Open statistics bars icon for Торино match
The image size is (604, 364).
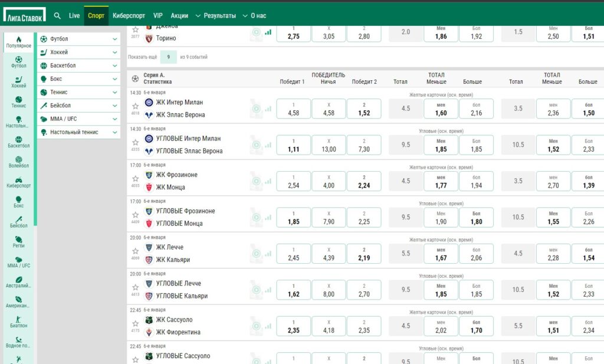(268, 32)
